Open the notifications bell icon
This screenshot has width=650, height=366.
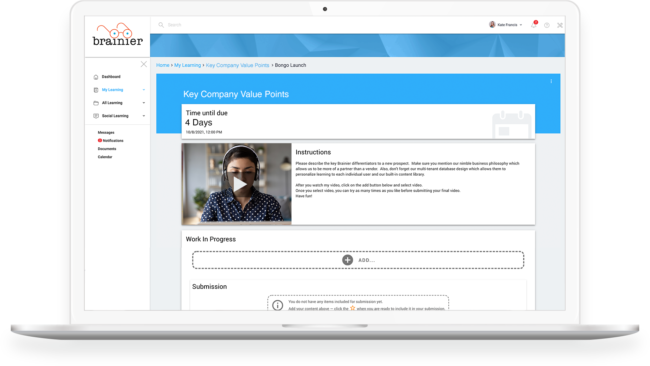534,25
